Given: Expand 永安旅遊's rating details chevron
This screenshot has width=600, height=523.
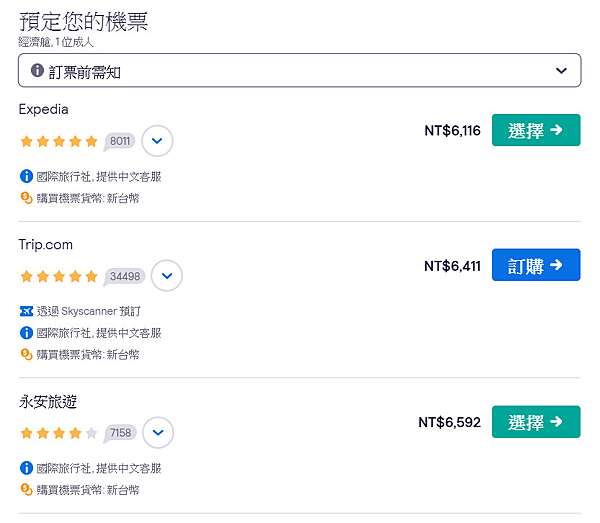Looking at the screenshot, I should 158,432.
